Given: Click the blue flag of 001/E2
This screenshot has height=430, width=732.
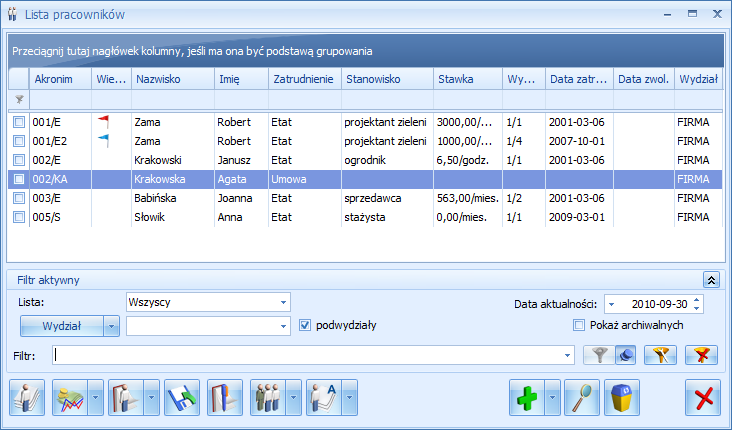Looking at the screenshot, I should 104,141.
